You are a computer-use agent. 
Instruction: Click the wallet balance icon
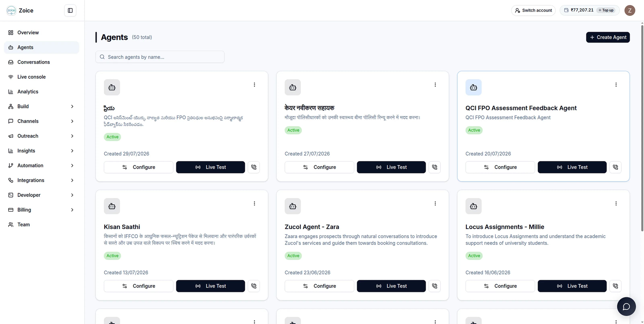566,10
